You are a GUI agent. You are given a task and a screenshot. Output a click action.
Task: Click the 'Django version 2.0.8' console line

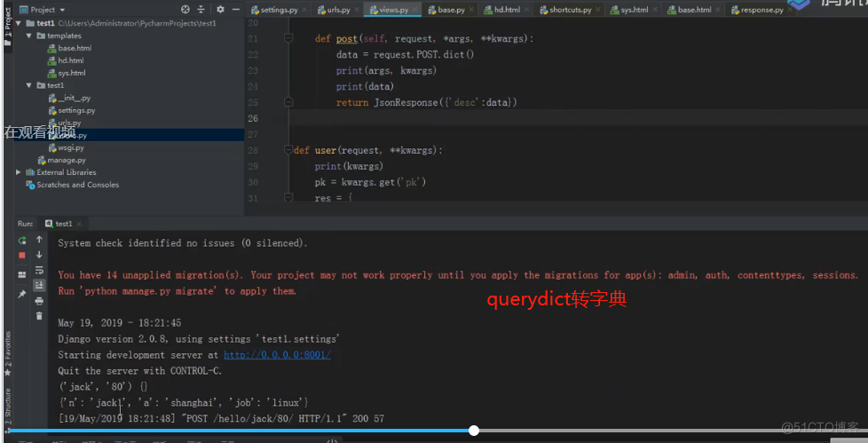pyautogui.click(x=199, y=339)
